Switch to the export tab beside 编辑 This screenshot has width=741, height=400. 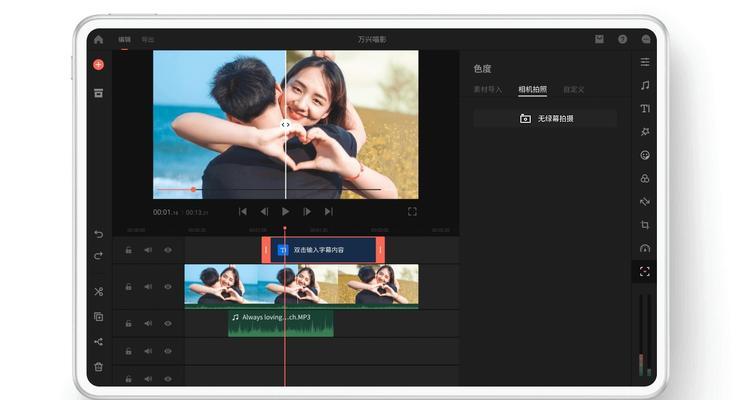[147, 40]
